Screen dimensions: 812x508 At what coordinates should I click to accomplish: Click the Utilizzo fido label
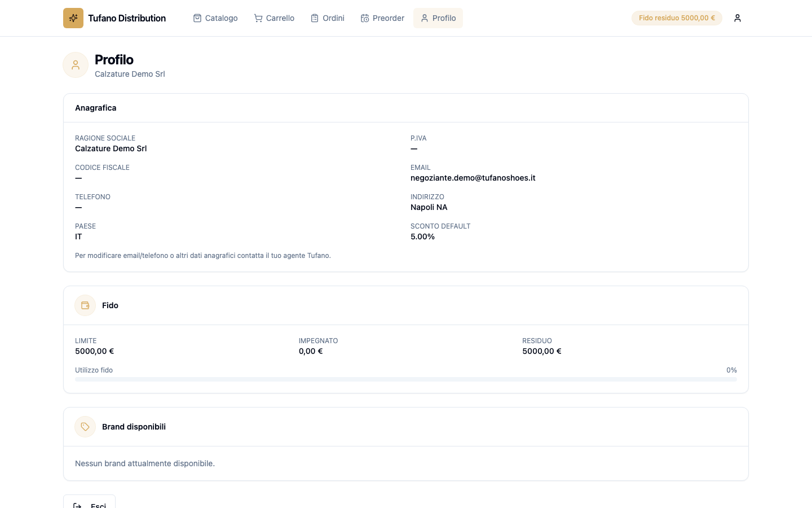click(x=94, y=370)
